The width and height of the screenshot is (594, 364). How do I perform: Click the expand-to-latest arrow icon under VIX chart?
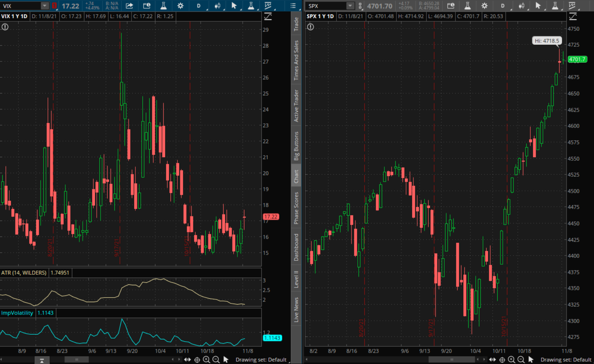[x=42, y=361]
